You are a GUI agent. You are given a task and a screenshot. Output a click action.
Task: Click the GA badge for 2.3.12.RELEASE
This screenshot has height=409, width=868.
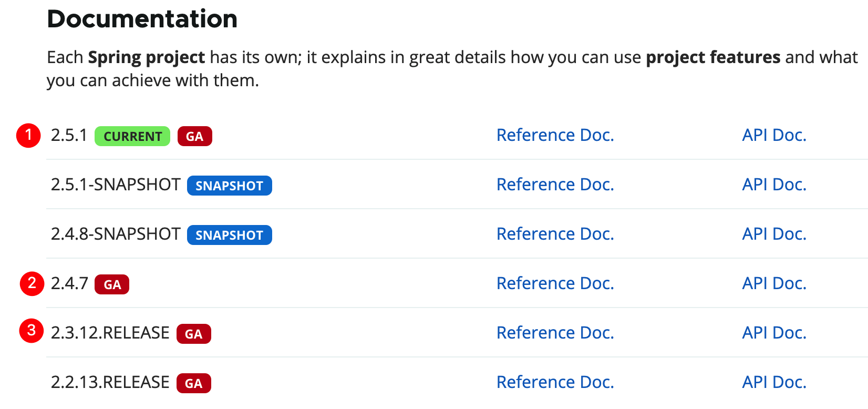coord(194,334)
